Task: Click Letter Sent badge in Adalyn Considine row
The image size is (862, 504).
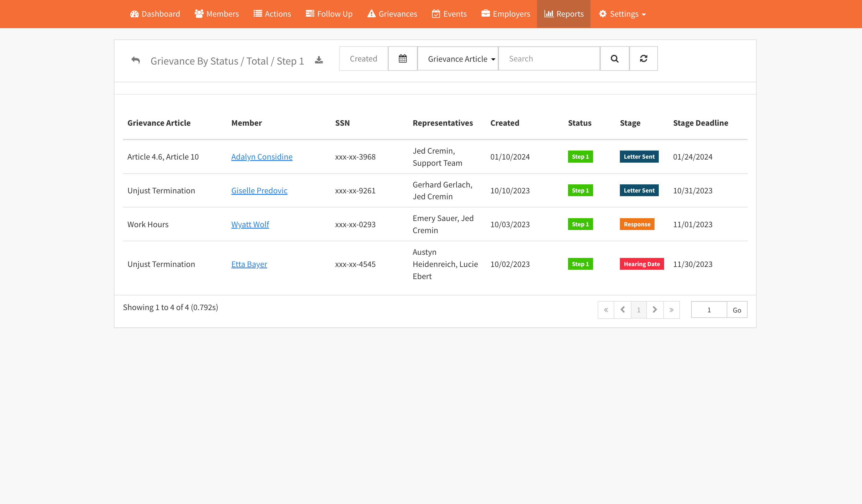Action: 639,157
